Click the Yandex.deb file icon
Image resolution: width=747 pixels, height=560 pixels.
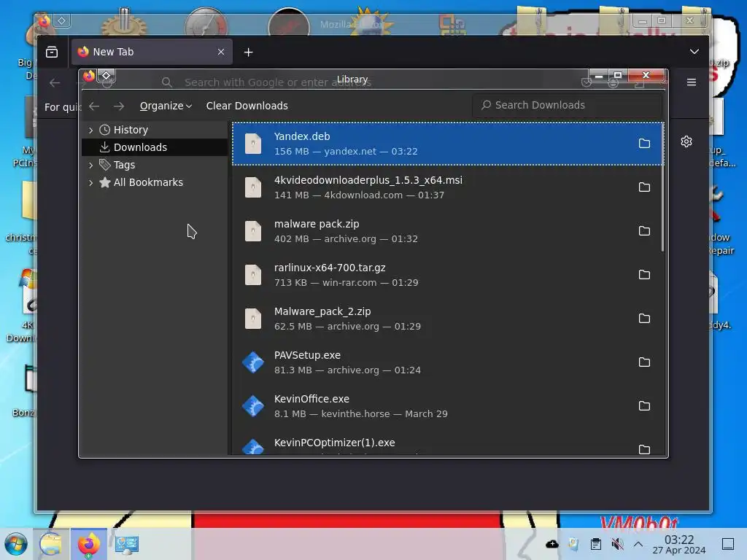253,144
